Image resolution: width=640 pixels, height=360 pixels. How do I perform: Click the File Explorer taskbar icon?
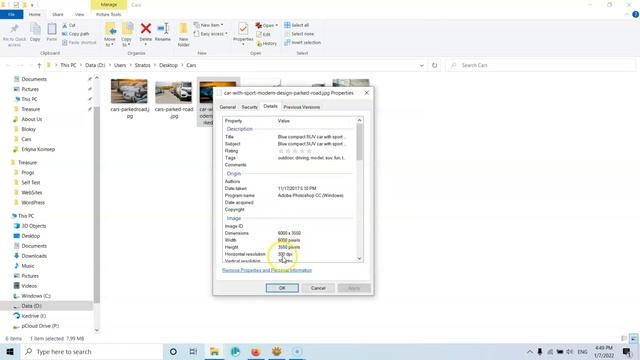(x=214, y=351)
